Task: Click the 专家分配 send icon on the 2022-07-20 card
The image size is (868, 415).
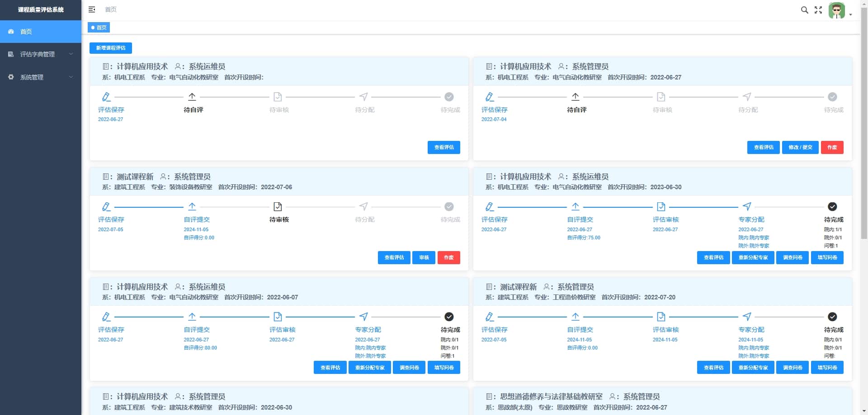Action: pyautogui.click(x=747, y=317)
